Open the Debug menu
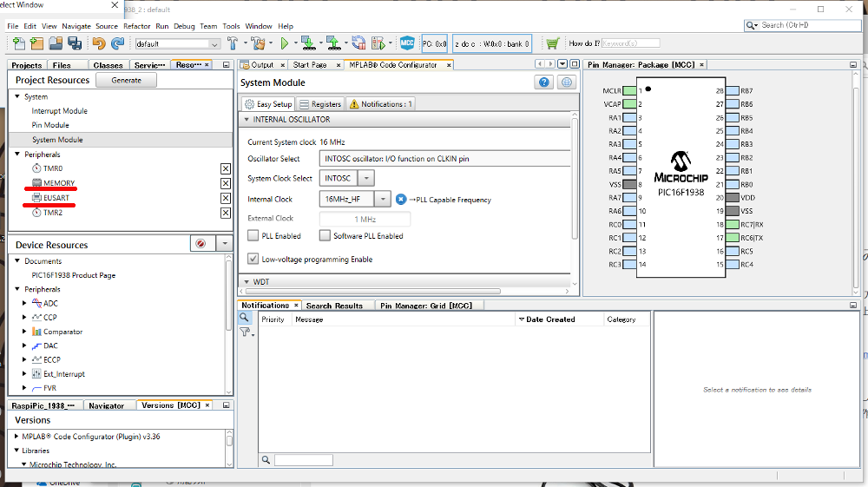 click(184, 26)
